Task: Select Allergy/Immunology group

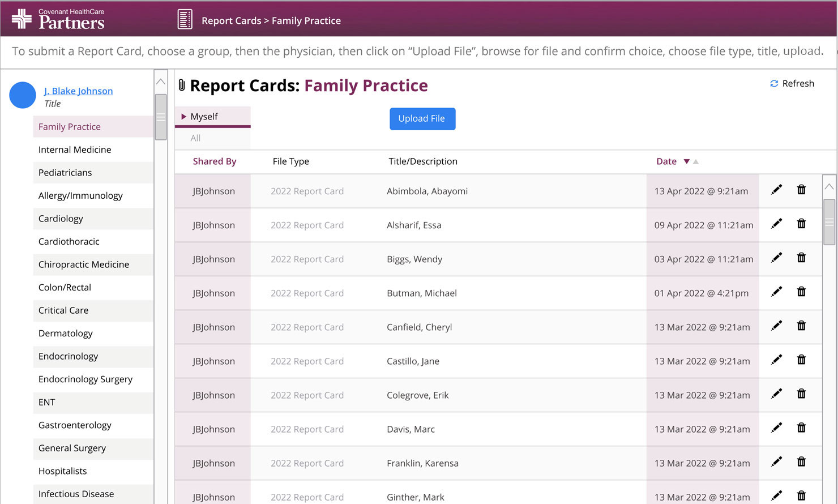Action: (93, 195)
